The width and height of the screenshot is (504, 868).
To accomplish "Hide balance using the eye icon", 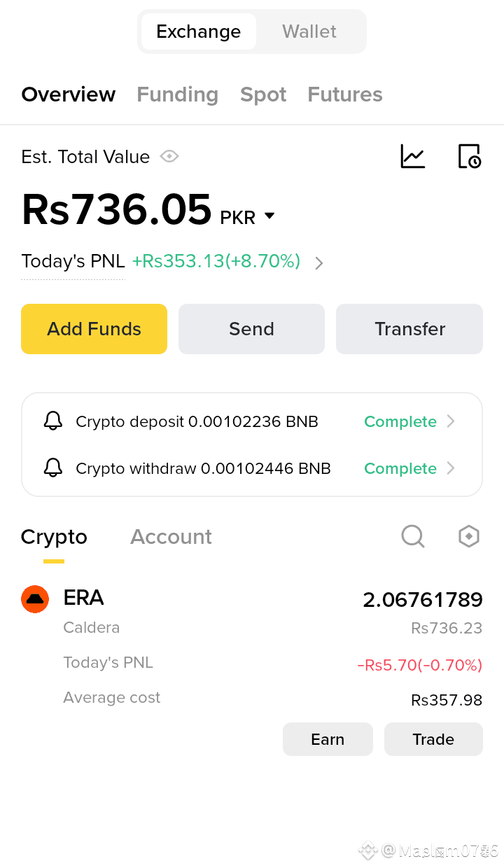I will (x=169, y=156).
